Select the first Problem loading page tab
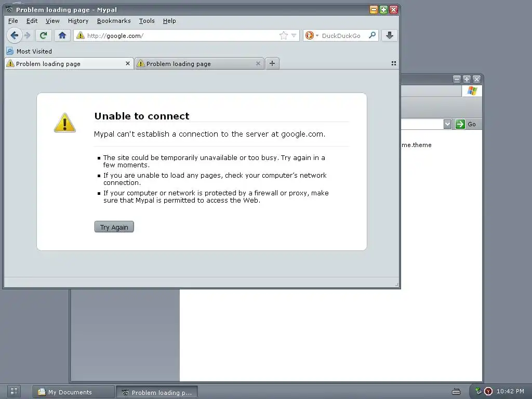The image size is (532, 399). pos(69,63)
